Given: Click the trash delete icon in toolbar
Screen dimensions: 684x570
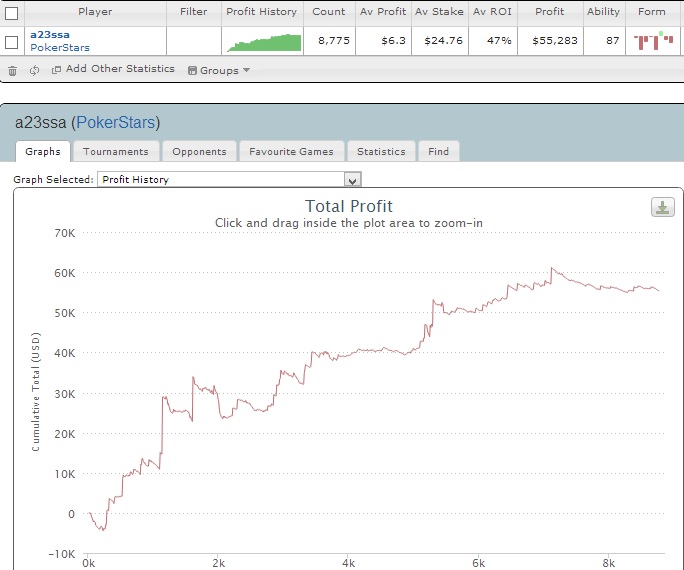Looking at the screenshot, I should (12, 70).
